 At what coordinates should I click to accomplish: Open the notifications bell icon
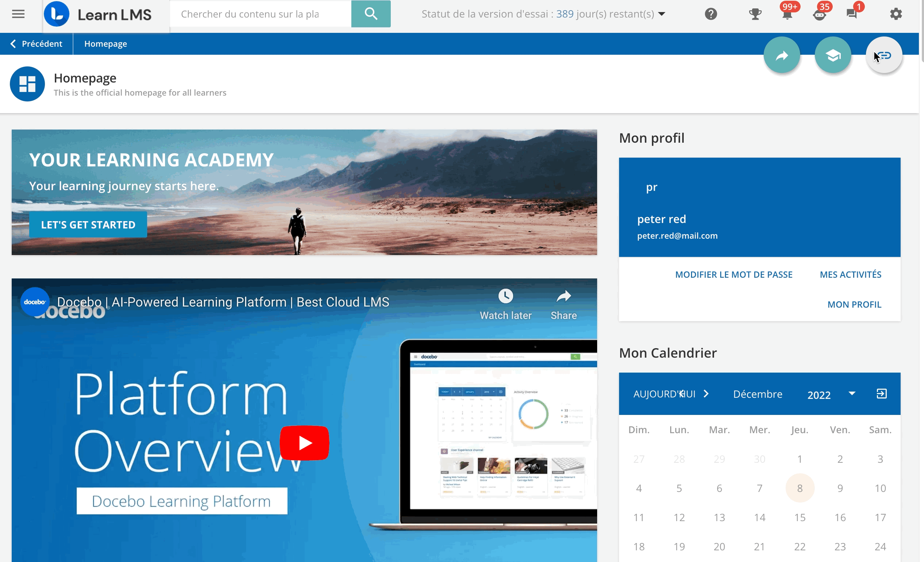tap(787, 14)
